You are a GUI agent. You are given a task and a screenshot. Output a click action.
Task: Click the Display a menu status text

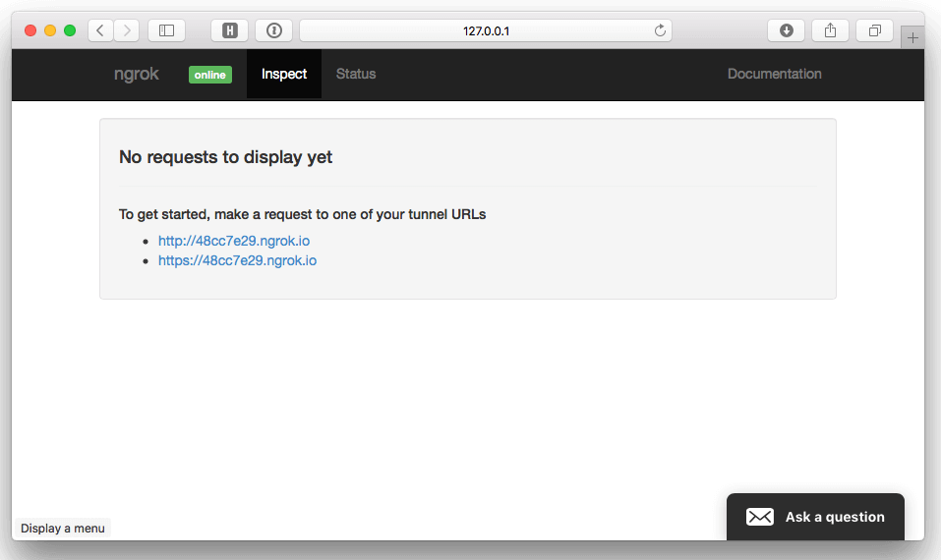[62, 529]
